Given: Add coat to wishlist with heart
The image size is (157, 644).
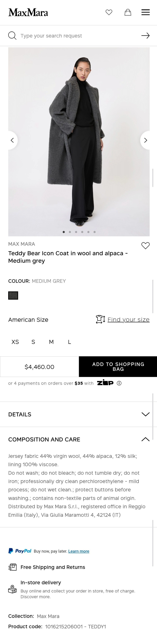Looking at the screenshot, I should [145, 246].
